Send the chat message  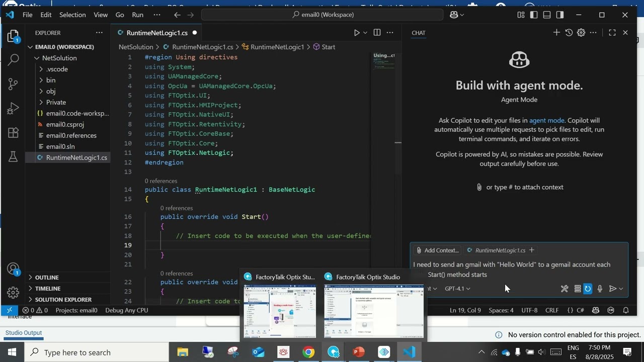[x=612, y=289]
